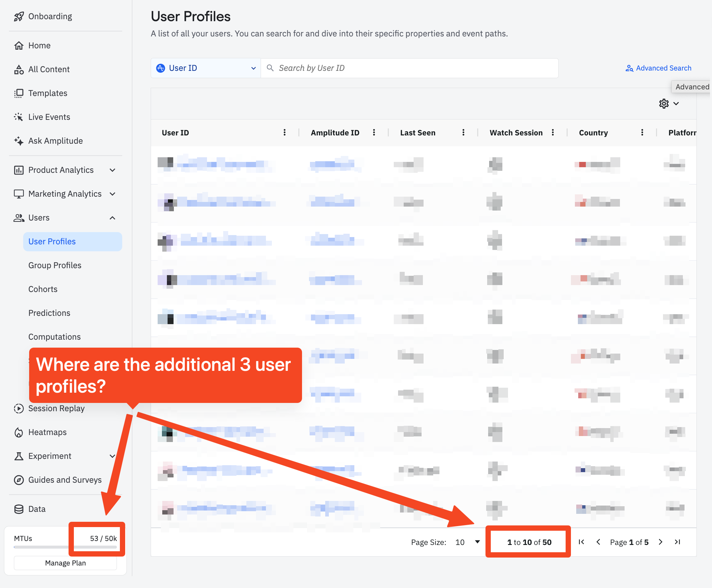Go to the next page arrow
The image size is (712, 588).
(660, 542)
